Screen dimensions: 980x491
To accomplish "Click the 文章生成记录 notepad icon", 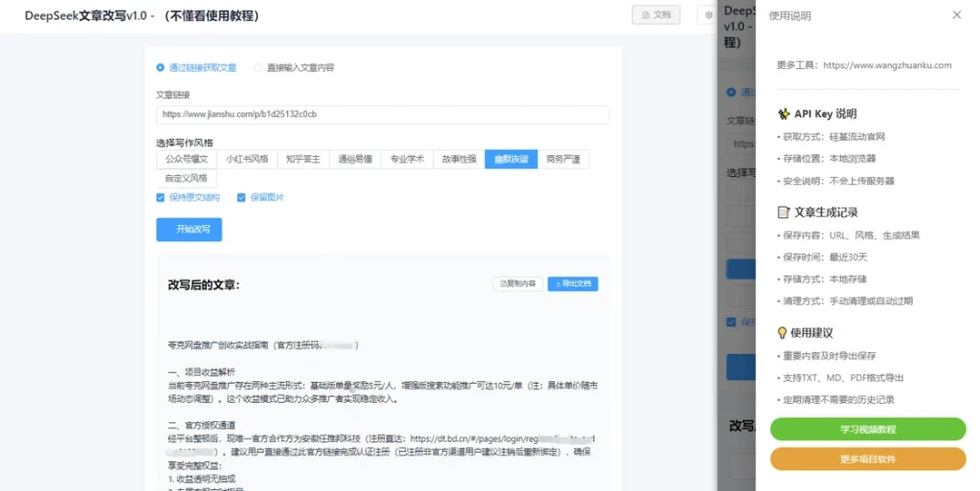I will click(x=783, y=212).
